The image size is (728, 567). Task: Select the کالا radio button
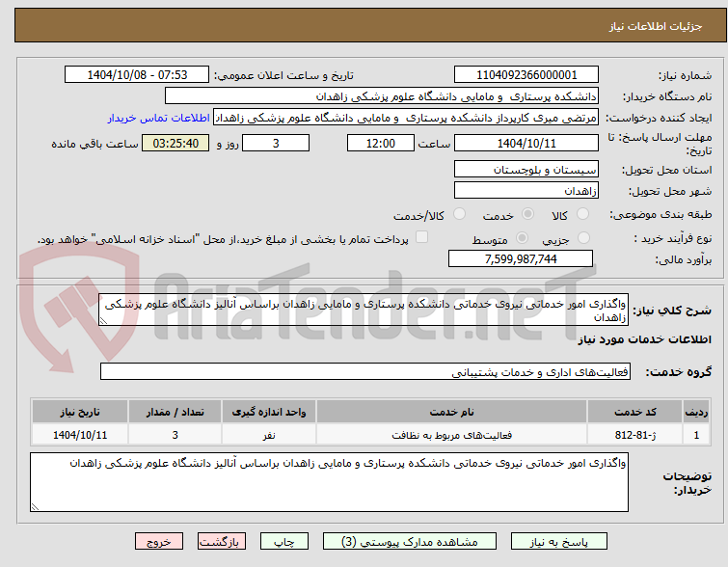[x=582, y=214]
